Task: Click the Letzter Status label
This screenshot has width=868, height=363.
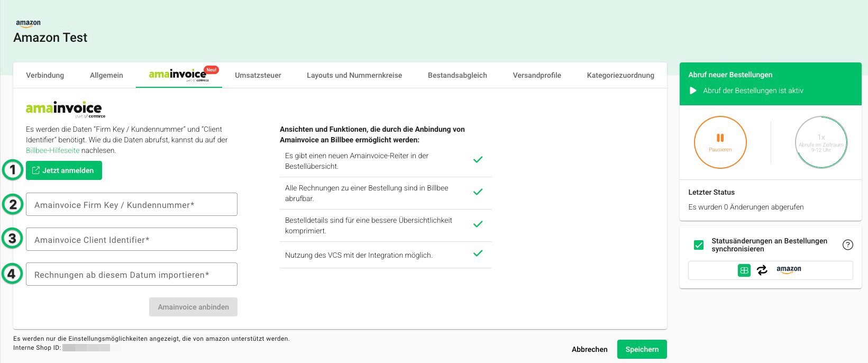Action: (711, 192)
